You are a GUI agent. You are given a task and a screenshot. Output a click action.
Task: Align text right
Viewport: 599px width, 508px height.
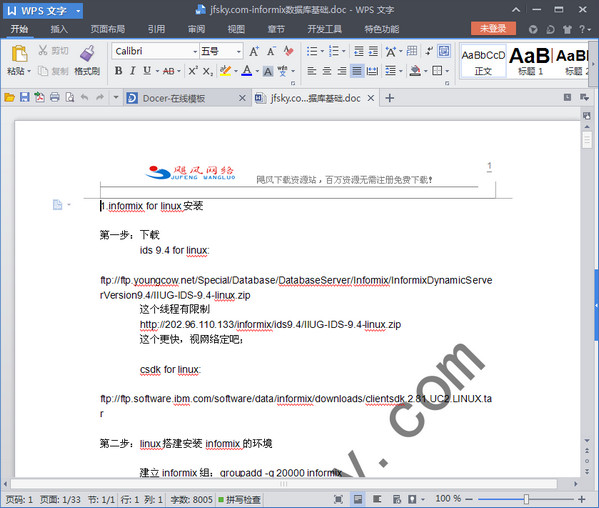[x=342, y=71]
